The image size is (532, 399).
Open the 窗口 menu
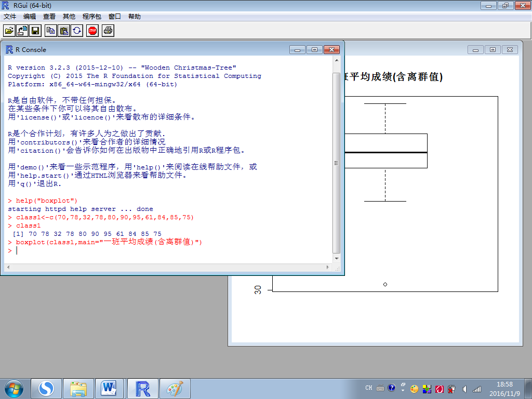115,17
